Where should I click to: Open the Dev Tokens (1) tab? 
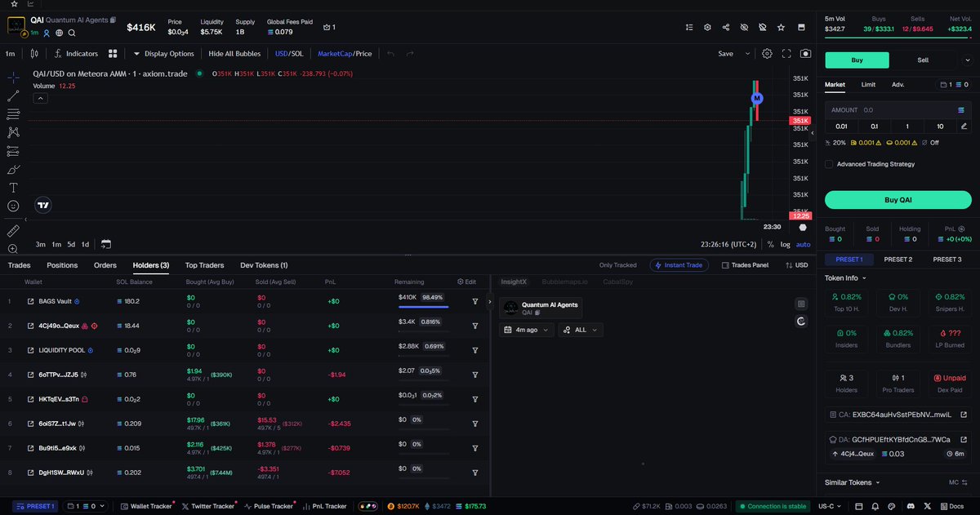[264, 265]
